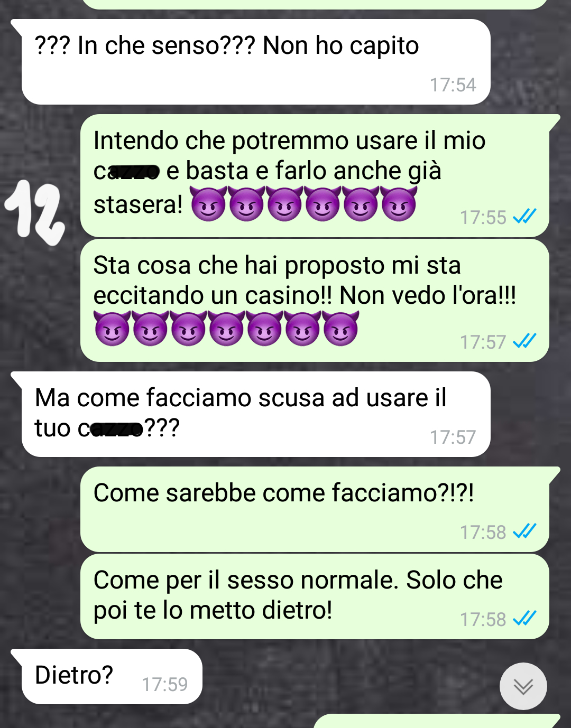This screenshot has width=571, height=728.
Task: Tap the white handwritten '12' annotation
Action: [35, 212]
